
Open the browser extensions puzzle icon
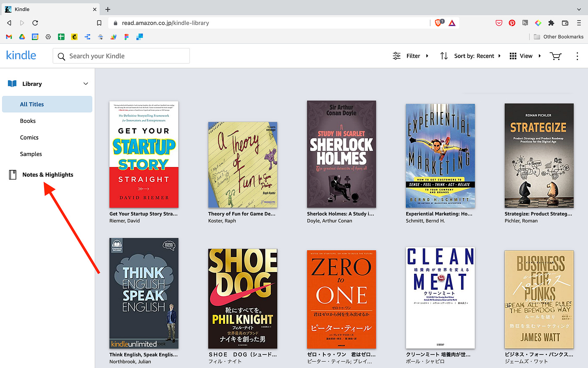coord(551,23)
